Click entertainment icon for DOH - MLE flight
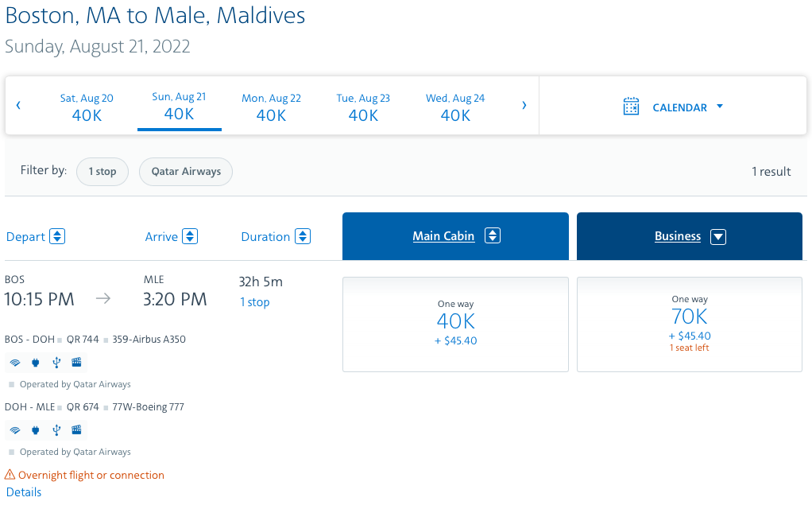 coord(76,430)
